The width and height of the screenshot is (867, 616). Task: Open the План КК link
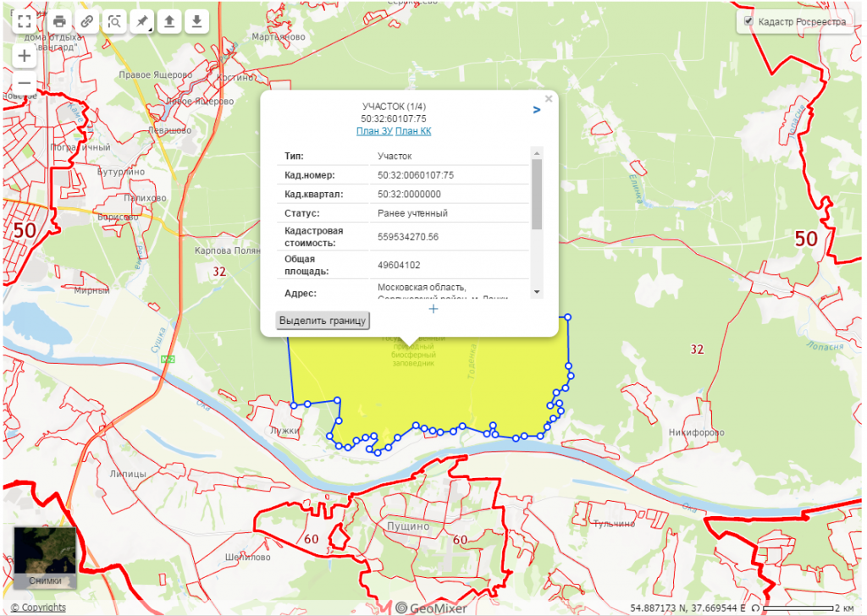[x=413, y=131]
